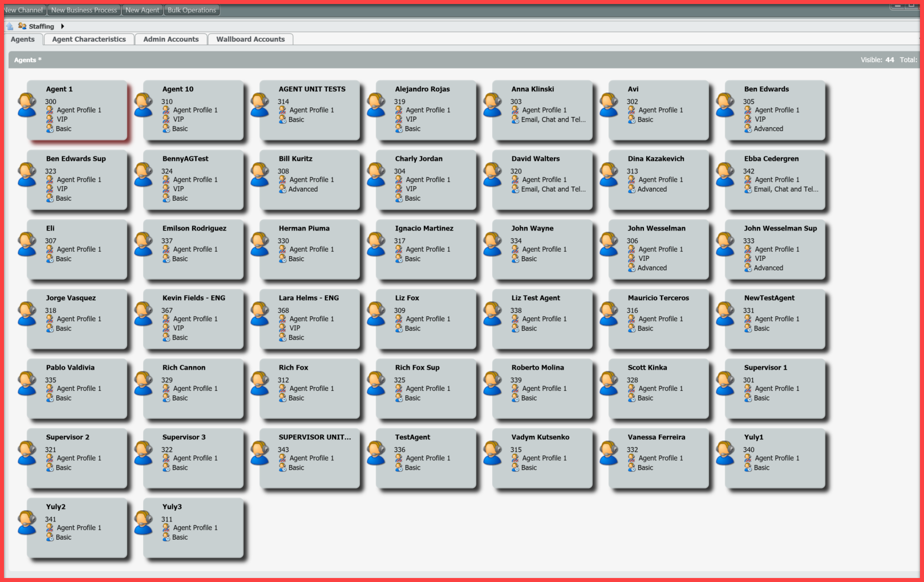Open the Admin Accounts tab

click(171, 39)
